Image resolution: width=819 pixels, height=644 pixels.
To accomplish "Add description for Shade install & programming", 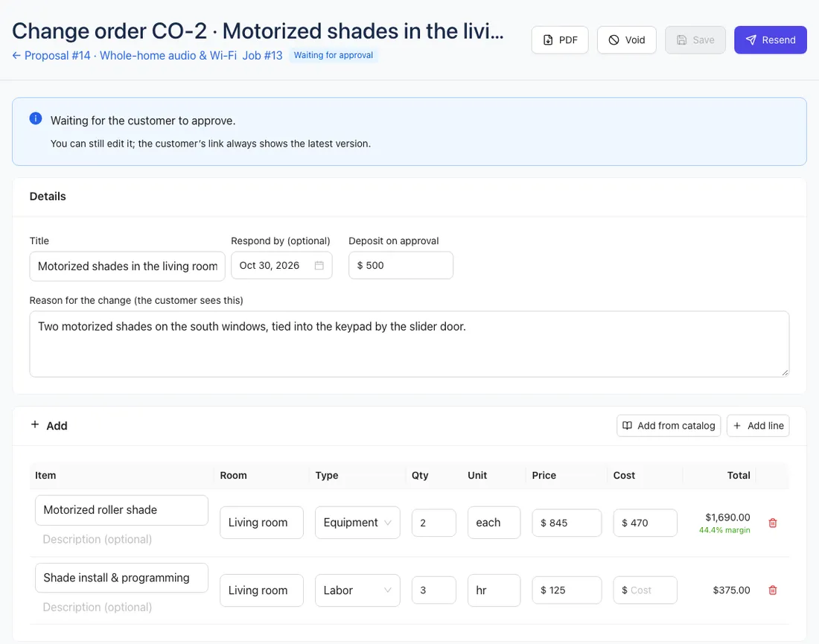I will (x=121, y=607).
